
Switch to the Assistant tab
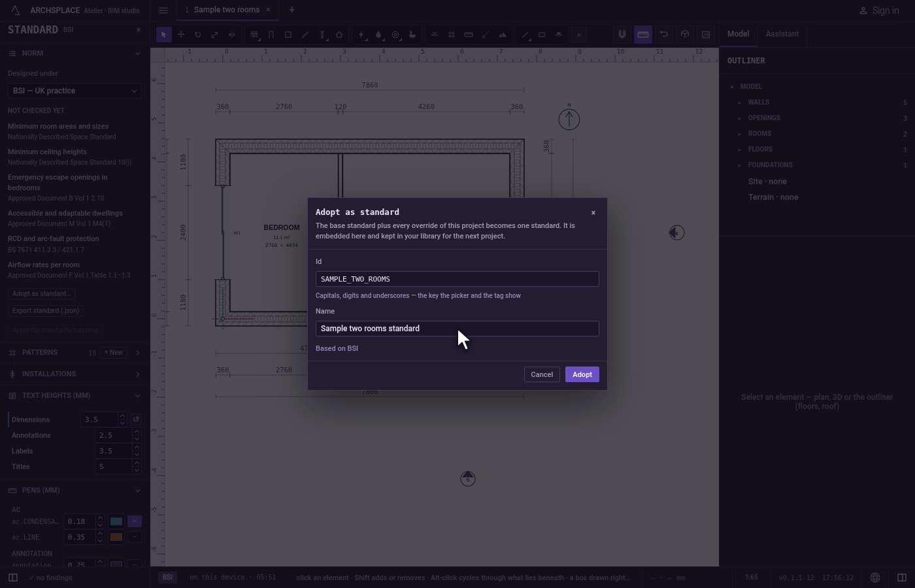click(x=782, y=34)
